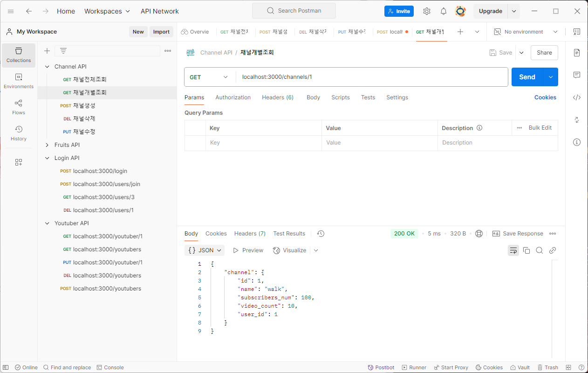Screen dimensions: 588x373
Task: Click Bulk Edit
Action: click(x=540, y=128)
